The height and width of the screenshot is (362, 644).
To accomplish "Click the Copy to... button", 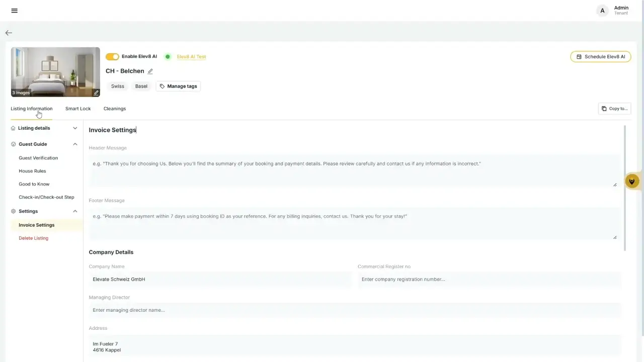I will pos(614,109).
